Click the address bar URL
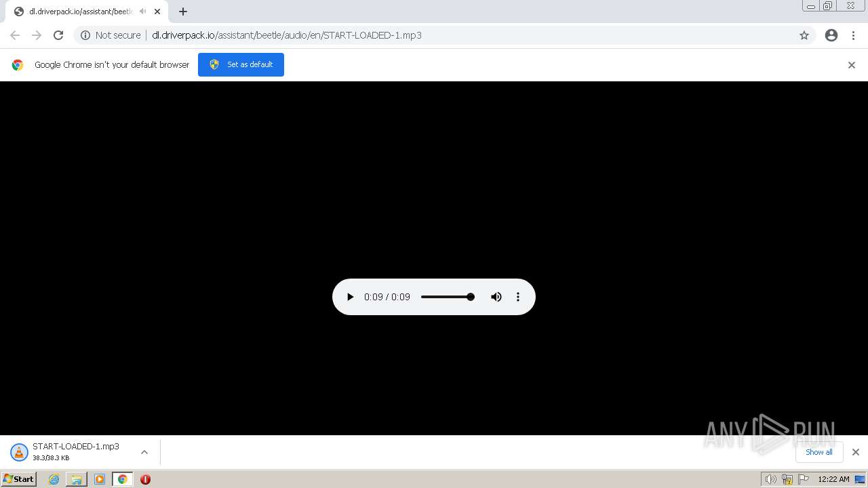The image size is (868, 488). coord(287,35)
